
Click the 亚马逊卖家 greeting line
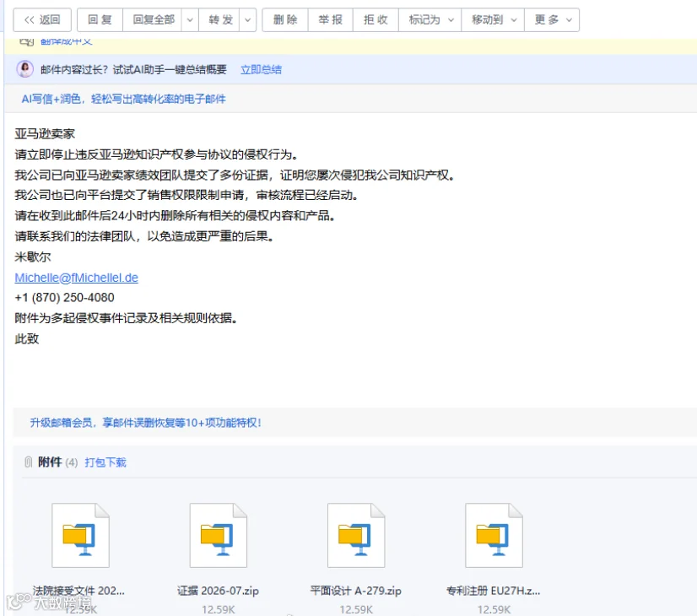point(45,134)
